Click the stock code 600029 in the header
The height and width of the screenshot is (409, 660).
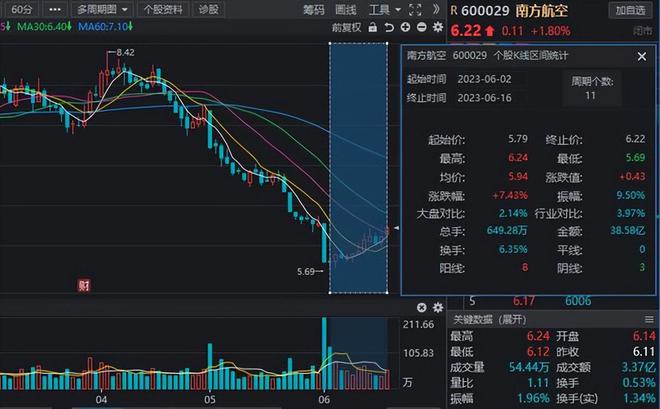pyautogui.click(x=485, y=11)
